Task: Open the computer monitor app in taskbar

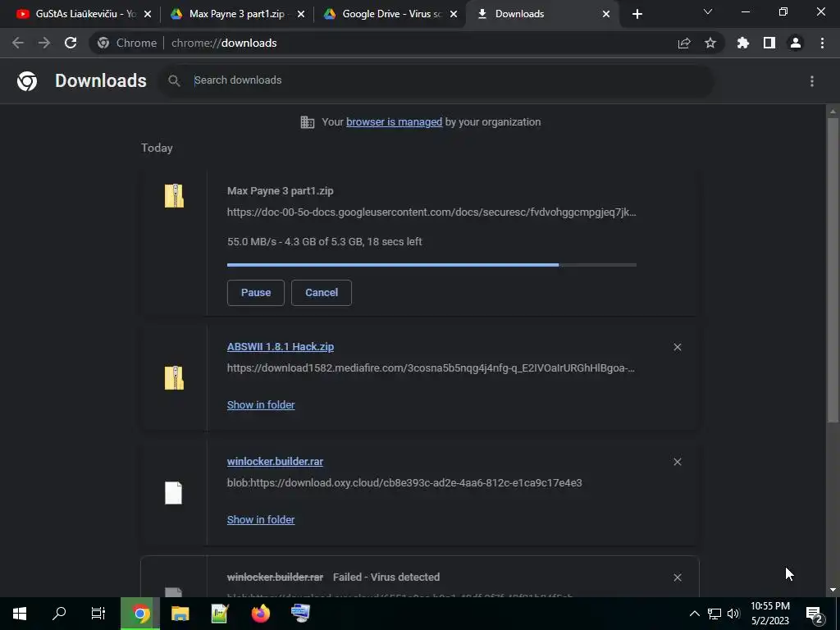Action: click(x=300, y=614)
